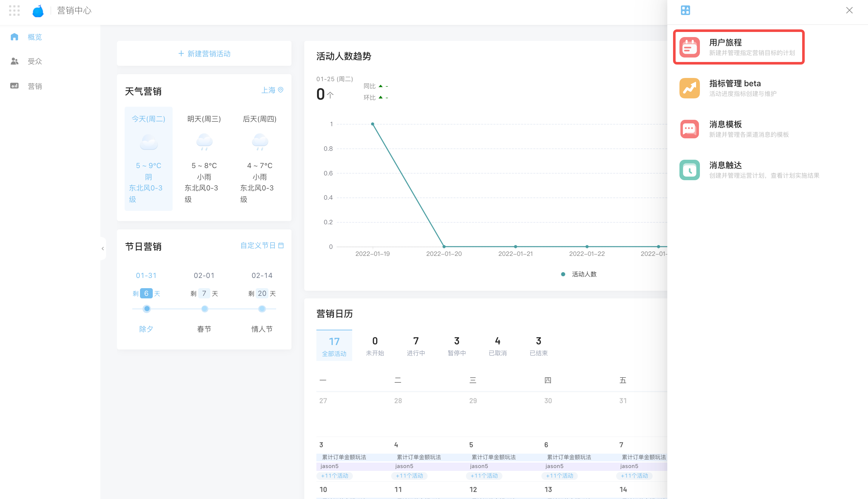This screenshot has height=499, width=868.
Task: Select 情人节 node on holiday timeline
Action: point(262,309)
